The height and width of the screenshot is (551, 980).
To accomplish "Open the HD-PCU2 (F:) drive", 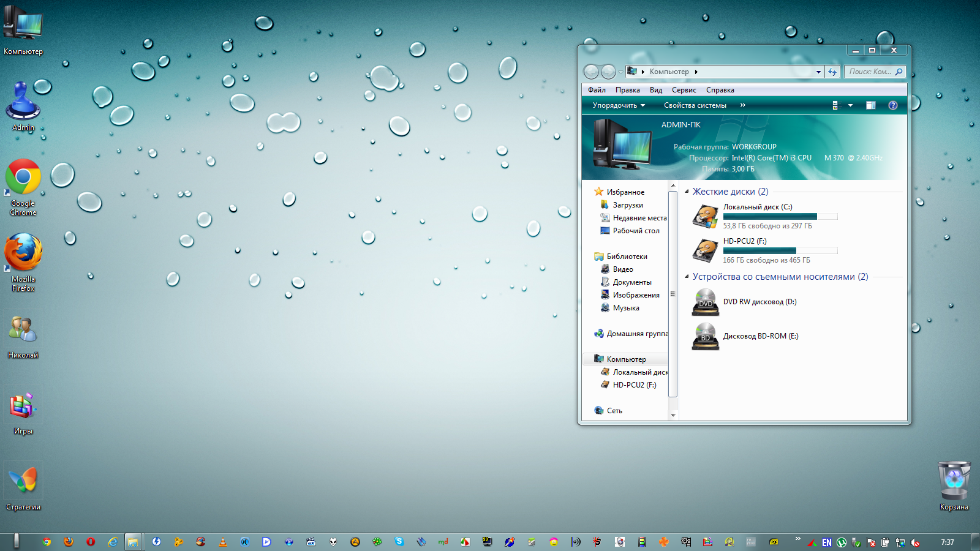I will (705, 250).
